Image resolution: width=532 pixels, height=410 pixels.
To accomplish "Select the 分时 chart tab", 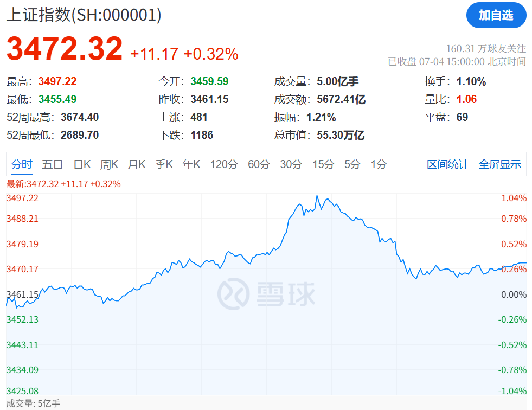I will [22, 164].
